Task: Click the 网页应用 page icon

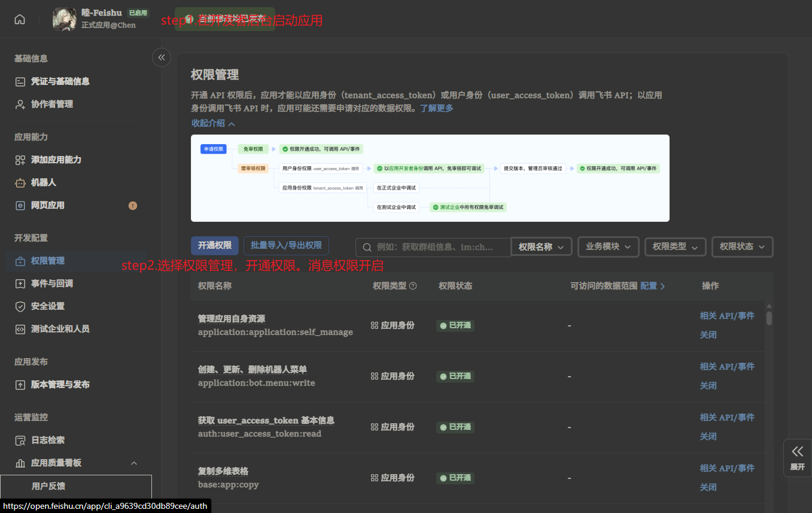Action: tap(20, 205)
